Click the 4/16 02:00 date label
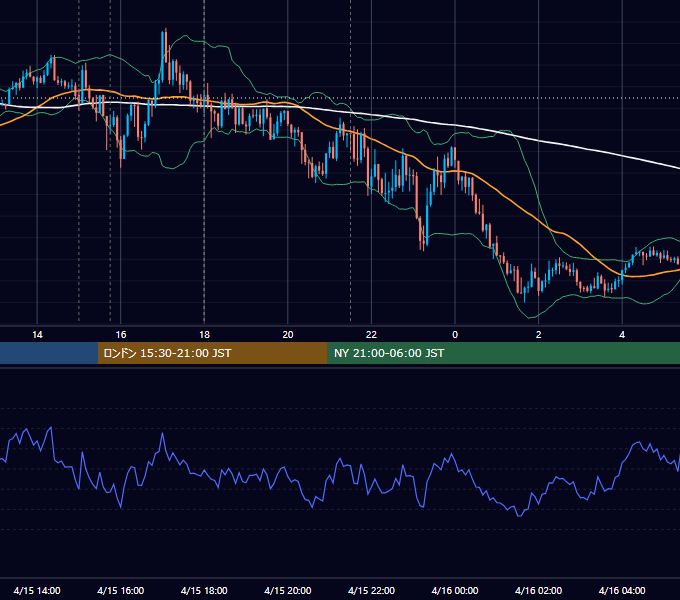Viewport: 680px width, 600px height. pos(539,590)
